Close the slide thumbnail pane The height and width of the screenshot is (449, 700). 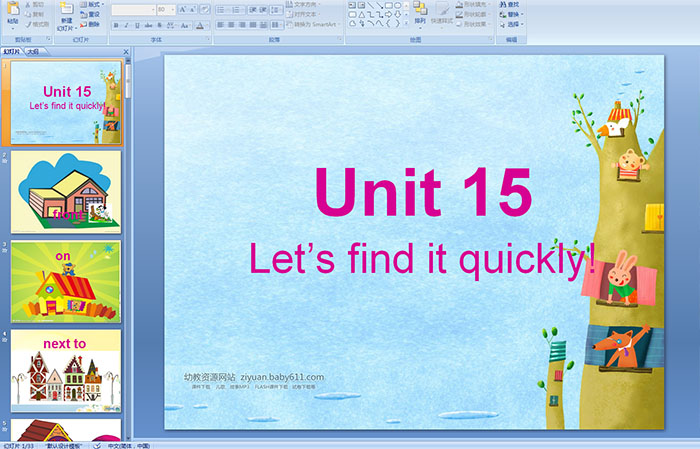pos(126,52)
